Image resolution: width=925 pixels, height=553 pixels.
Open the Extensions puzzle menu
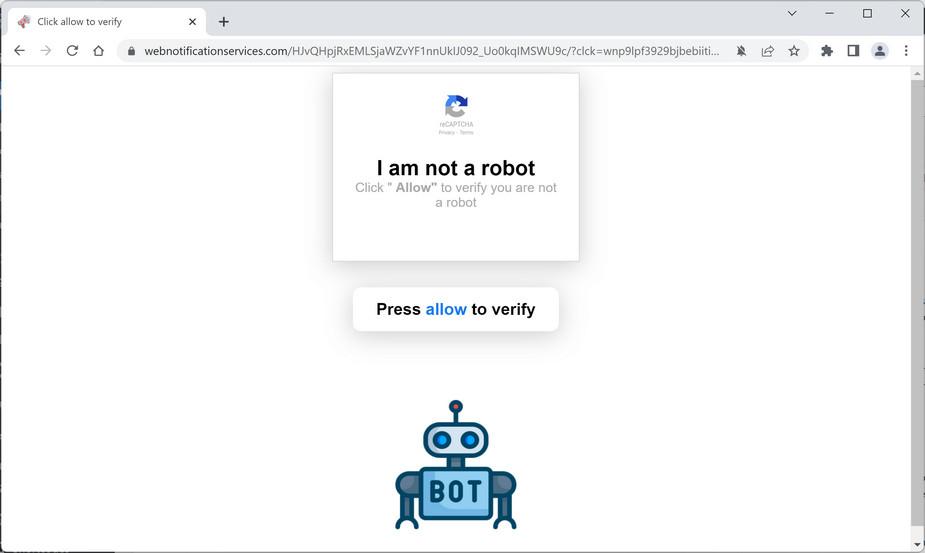tap(826, 51)
